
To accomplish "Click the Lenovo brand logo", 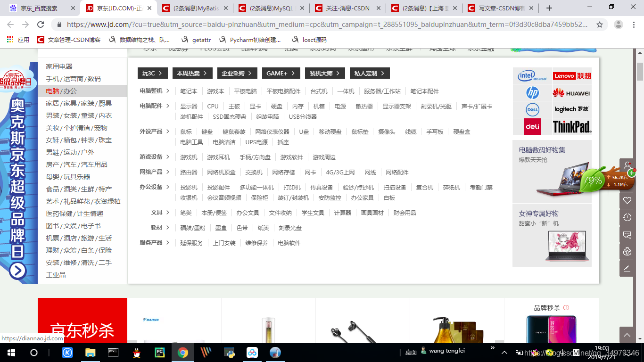I will tap(572, 76).
